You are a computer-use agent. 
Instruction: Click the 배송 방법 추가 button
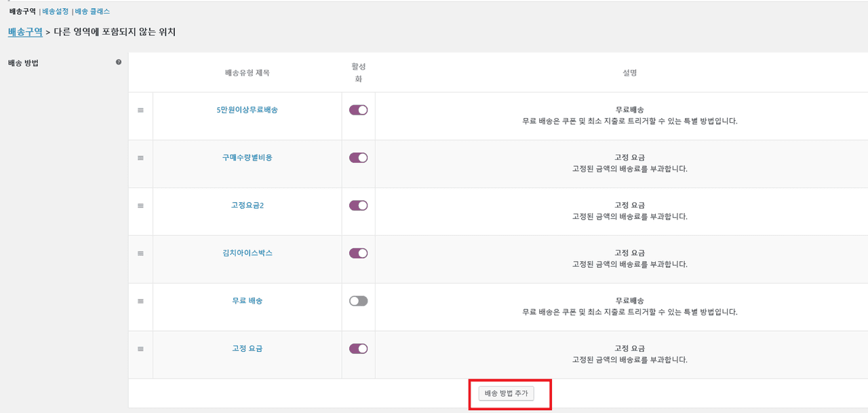click(507, 393)
